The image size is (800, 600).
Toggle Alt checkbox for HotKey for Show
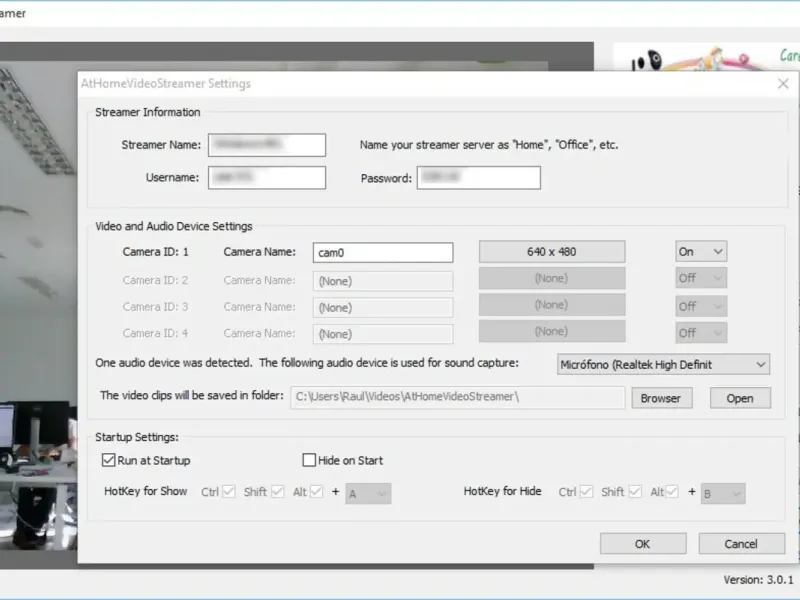click(316, 492)
